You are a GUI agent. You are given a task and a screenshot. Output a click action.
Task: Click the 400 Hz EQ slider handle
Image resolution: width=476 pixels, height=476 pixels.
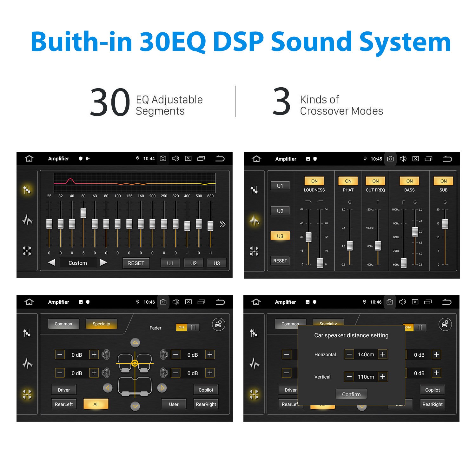[x=187, y=226]
